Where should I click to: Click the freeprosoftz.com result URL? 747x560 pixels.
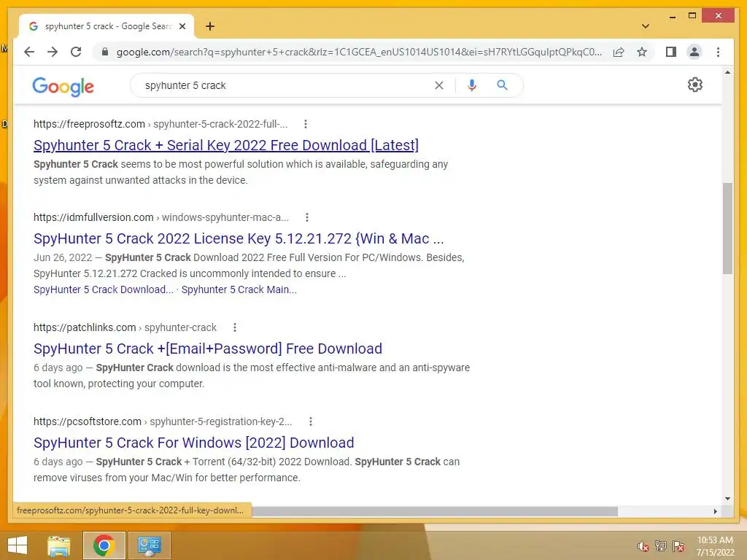point(160,124)
